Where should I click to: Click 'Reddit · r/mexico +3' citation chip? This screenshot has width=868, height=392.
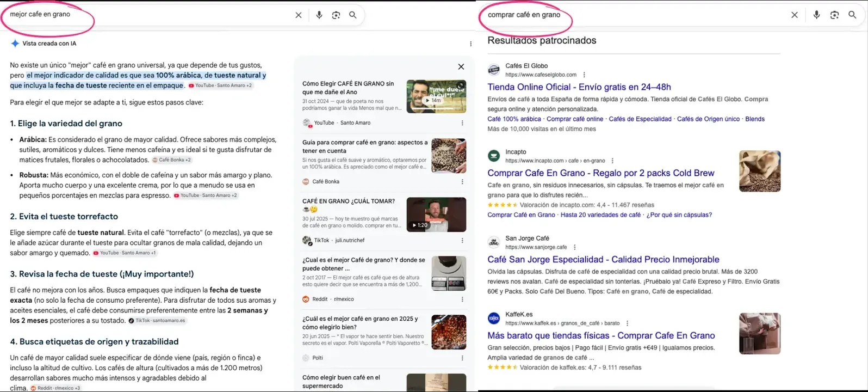(x=55, y=388)
